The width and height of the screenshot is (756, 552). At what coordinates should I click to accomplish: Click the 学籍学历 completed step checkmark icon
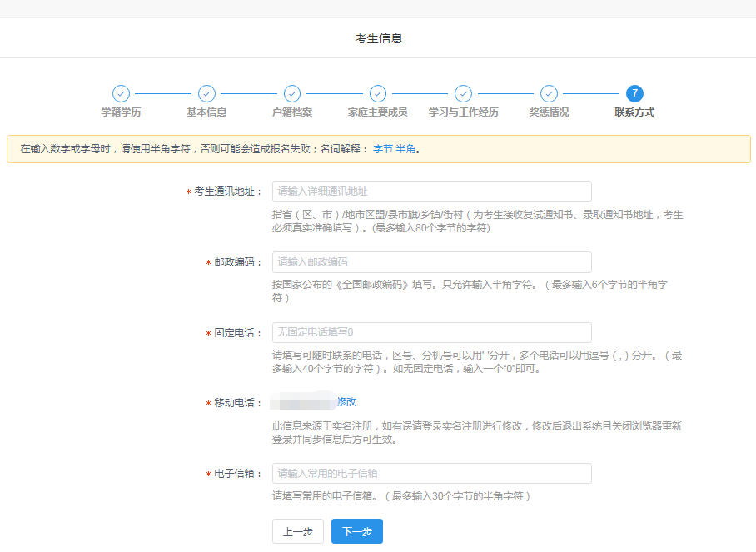[x=122, y=94]
